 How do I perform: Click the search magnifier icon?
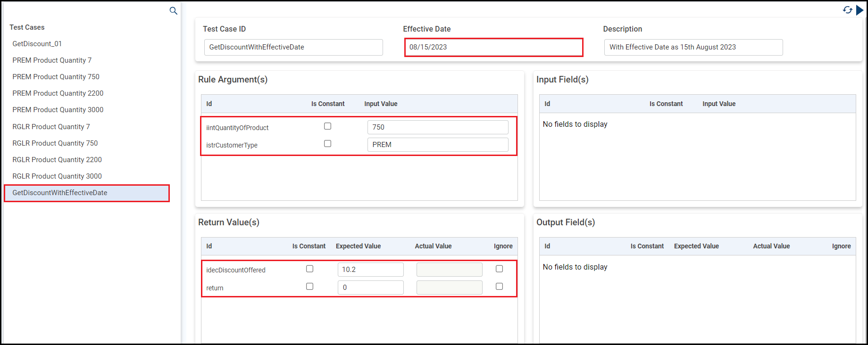point(173,11)
